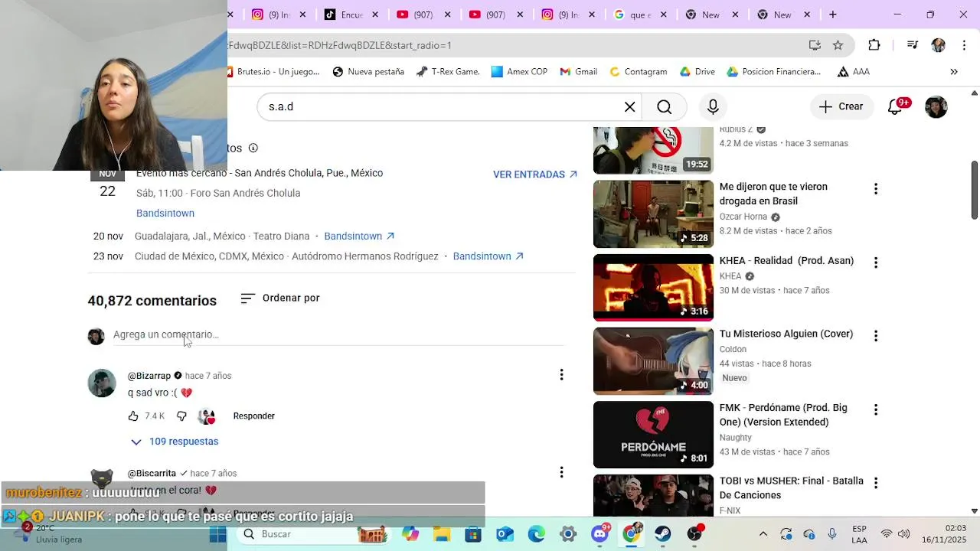Open the YouTube account avatar menu
Image resolution: width=980 pixels, height=551 pixels.
[x=936, y=107]
